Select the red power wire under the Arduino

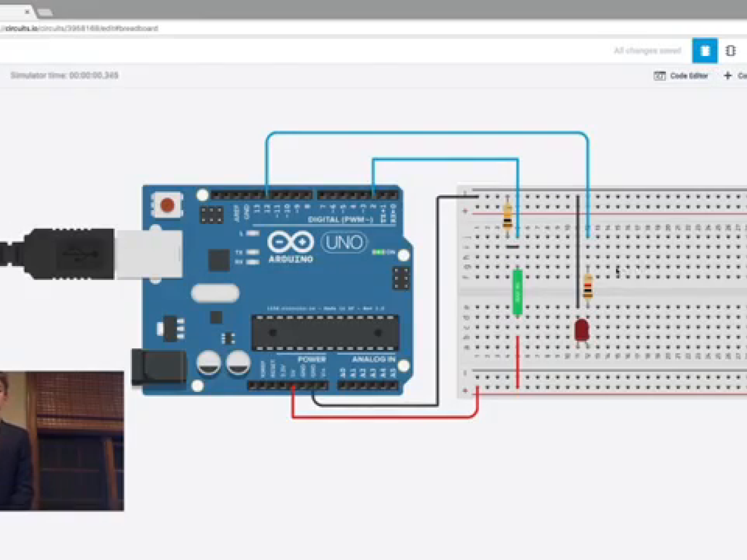pyautogui.click(x=385, y=416)
